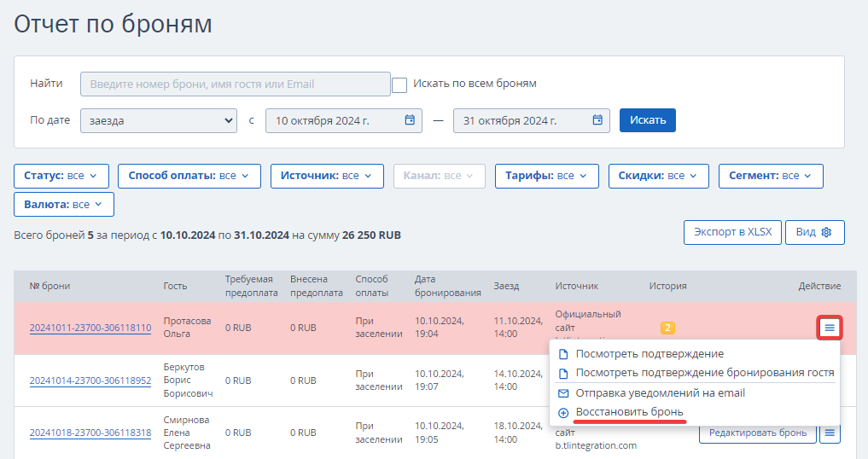This screenshot has height=459, width=868.
Task: Open actions menu for Смирнова Елена booking
Action: (x=830, y=433)
